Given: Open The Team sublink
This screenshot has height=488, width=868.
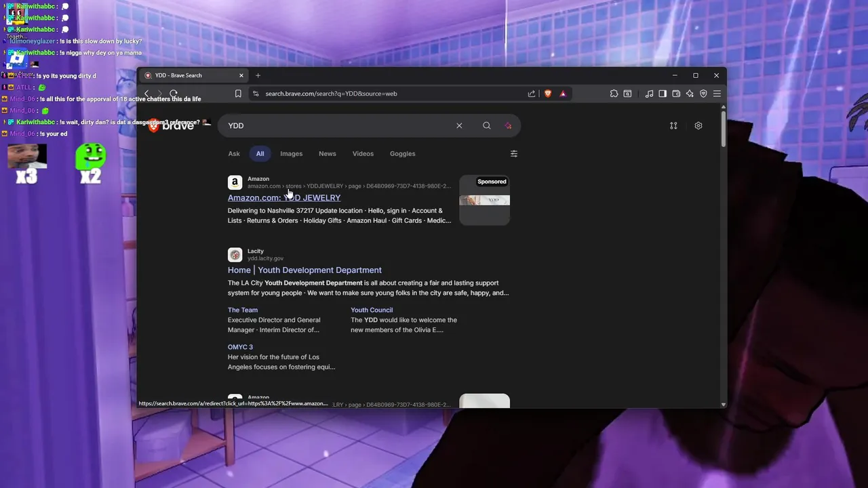Looking at the screenshot, I should [243, 310].
